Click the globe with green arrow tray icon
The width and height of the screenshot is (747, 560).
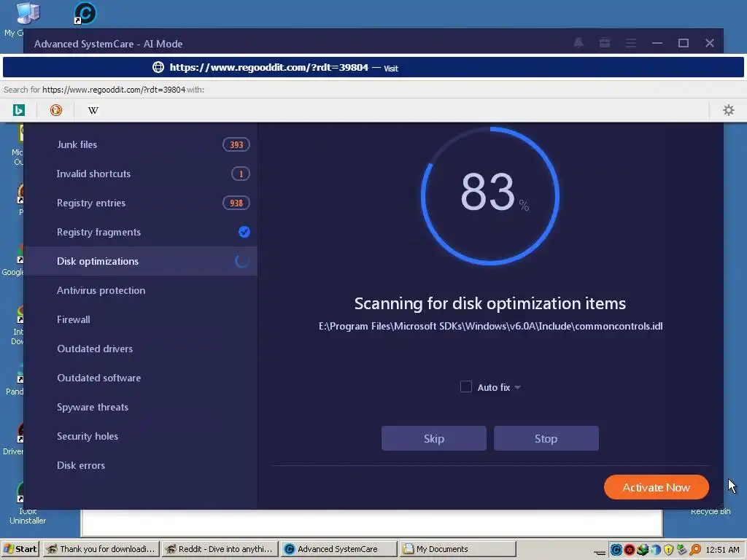click(643, 550)
